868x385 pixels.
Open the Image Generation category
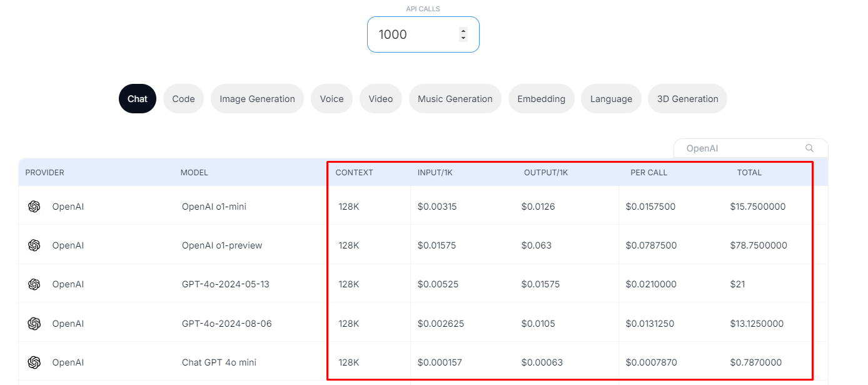tap(257, 99)
